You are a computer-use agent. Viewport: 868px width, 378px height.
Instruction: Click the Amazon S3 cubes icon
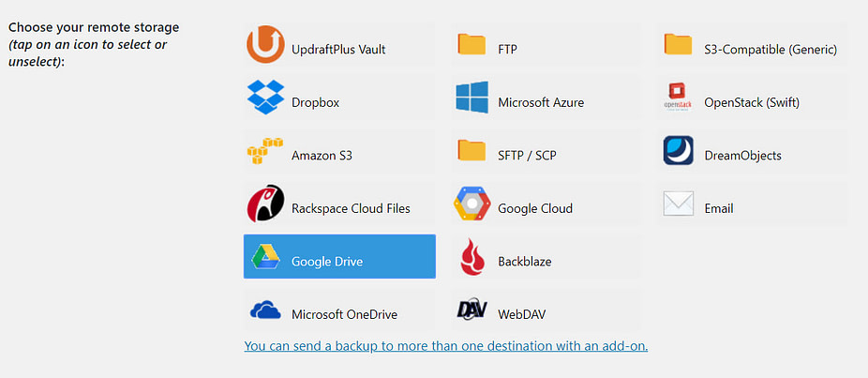coord(265,150)
